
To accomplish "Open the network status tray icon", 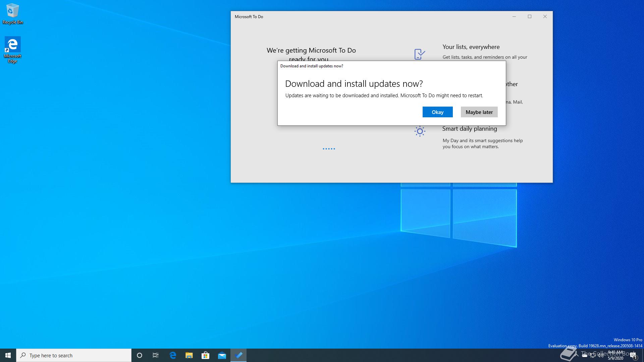I will pos(593,355).
